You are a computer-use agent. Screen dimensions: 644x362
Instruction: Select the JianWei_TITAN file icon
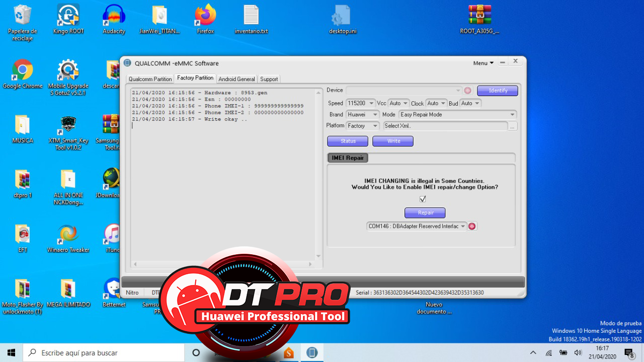click(159, 20)
